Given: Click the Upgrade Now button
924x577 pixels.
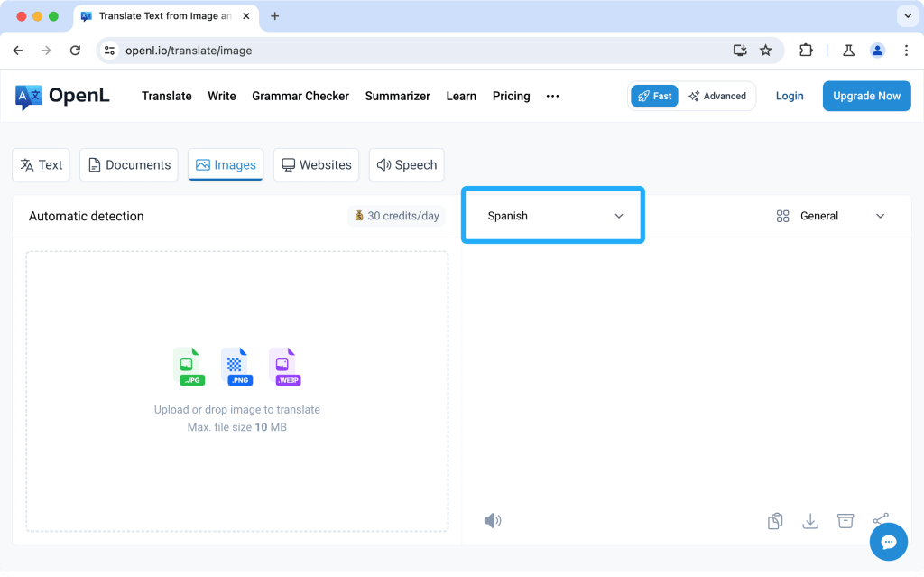Looking at the screenshot, I should pyautogui.click(x=866, y=96).
